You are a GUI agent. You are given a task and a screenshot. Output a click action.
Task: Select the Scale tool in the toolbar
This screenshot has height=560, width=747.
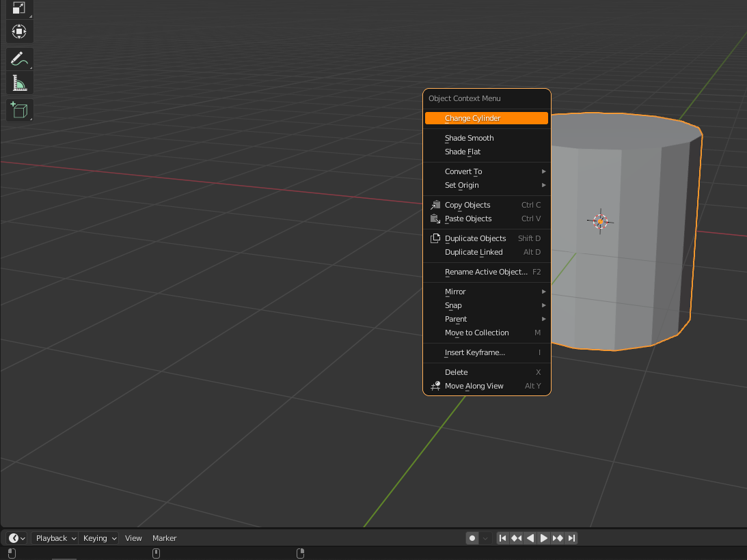(x=19, y=9)
